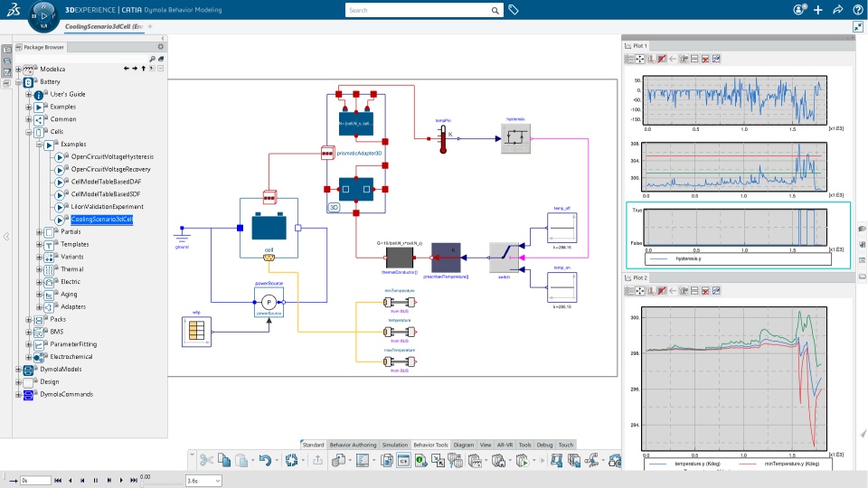Click the search magnifier in Package Browser
This screenshot has width=868, height=488.
(152, 59)
